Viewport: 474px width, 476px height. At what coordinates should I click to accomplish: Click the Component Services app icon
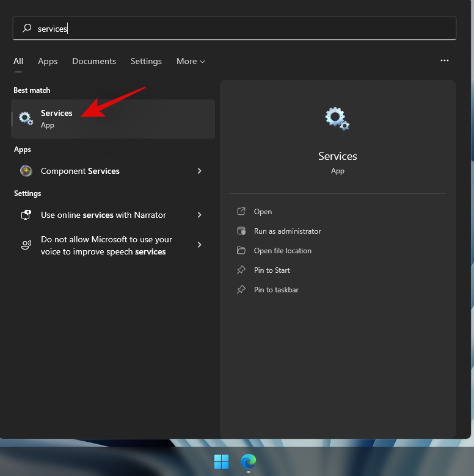coord(26,171)
